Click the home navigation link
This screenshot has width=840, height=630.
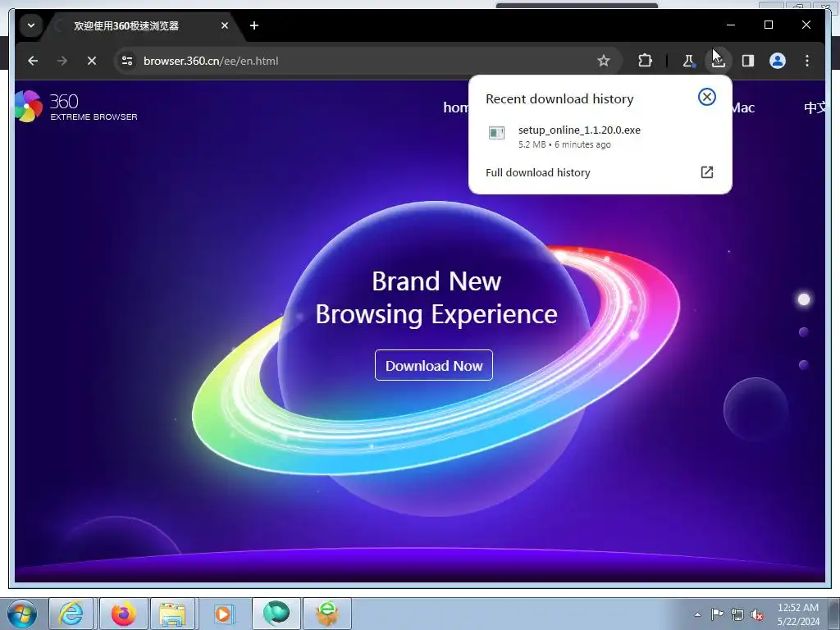[x=456, y=107]
